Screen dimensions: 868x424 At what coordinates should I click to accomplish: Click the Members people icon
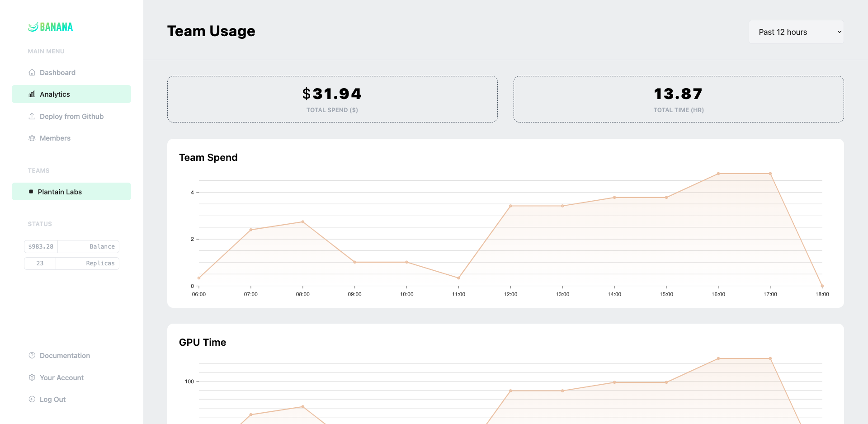coord(32,138)
